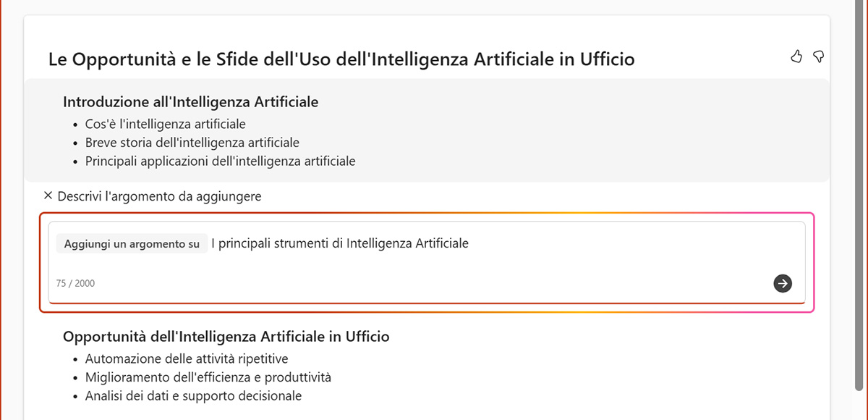
Task: Select 'Miglioramento dell'efficienza e produttività' bullet
Action: click(x=208, y=377)
